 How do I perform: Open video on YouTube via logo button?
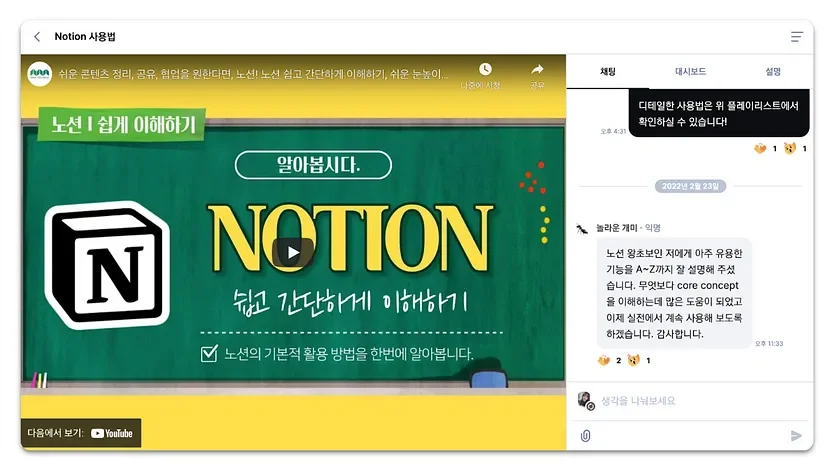pyautogui.click(x=111, y=433)
